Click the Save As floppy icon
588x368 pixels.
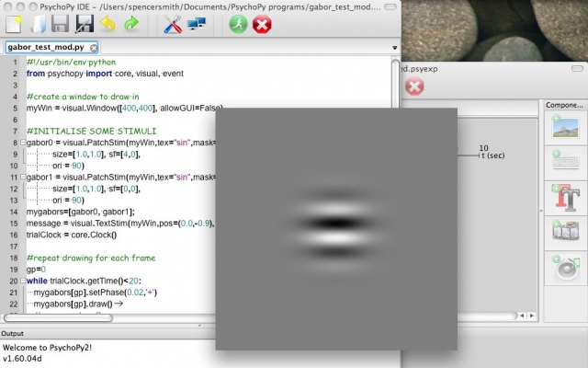(x=85, y=25)
